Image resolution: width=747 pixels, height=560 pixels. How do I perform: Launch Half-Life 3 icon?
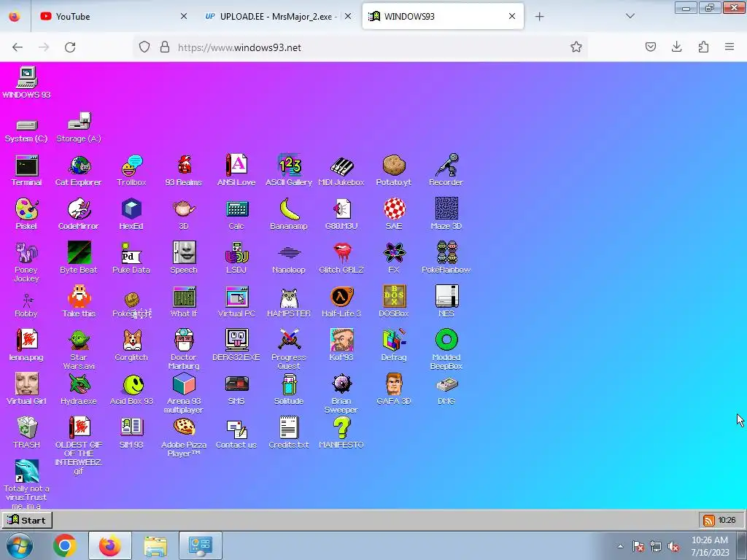(341, 301)
